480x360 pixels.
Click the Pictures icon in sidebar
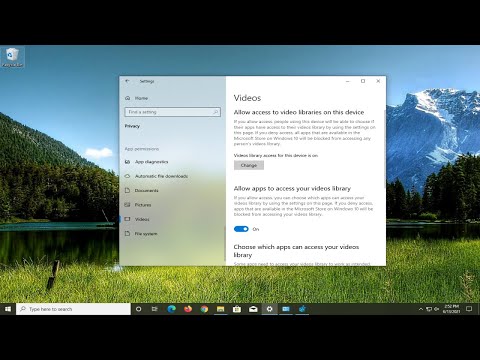pos(127,205)
